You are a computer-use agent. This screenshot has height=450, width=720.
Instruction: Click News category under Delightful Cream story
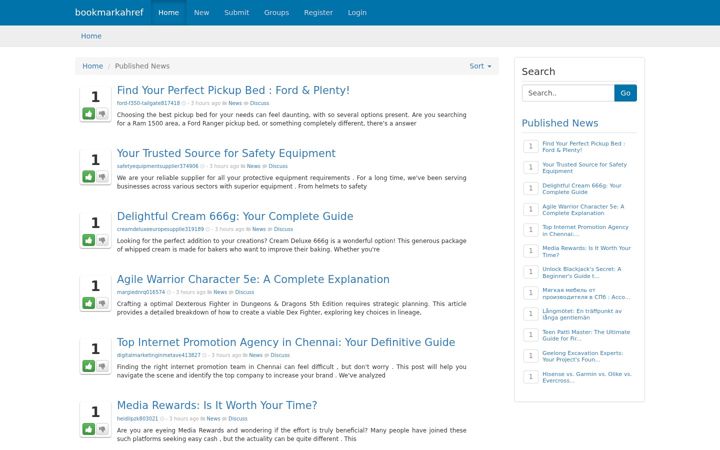(x=259, y=229)
